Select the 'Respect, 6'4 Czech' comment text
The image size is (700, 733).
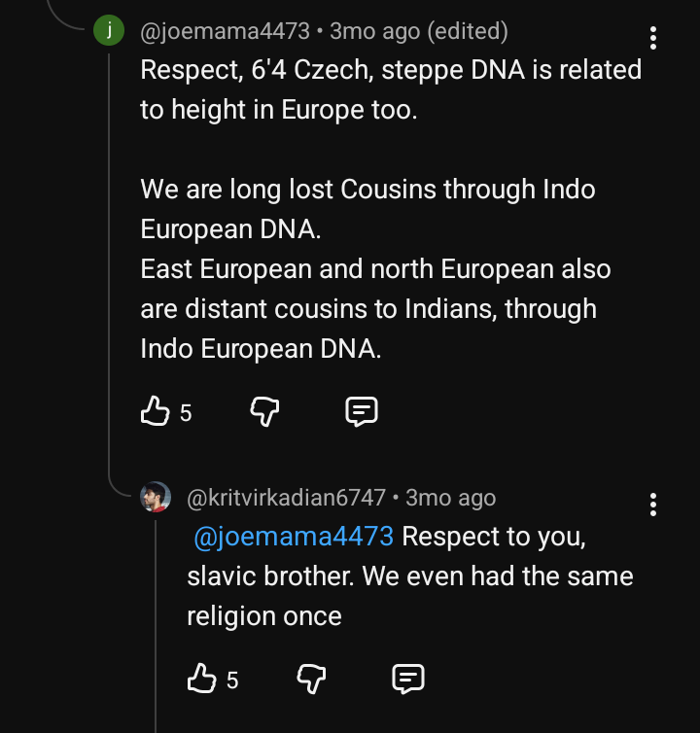coord(391,89)
